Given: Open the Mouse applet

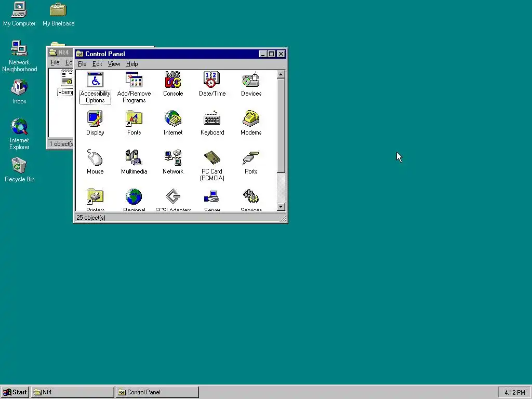Looking at the screenshot, I should (95, 162).
